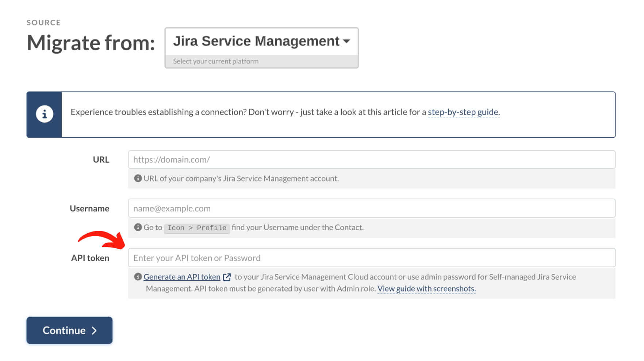Focus the URL input field
The width and height of the screenshot is (644, 361).
tap(371, 160)
